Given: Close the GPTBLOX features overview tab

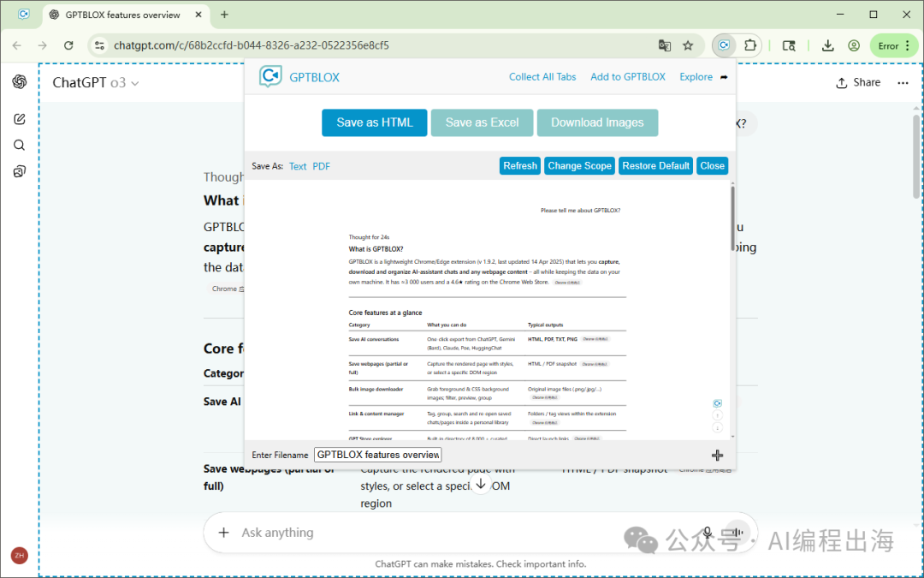Looking at the screenshot, I should coord(199,15).
